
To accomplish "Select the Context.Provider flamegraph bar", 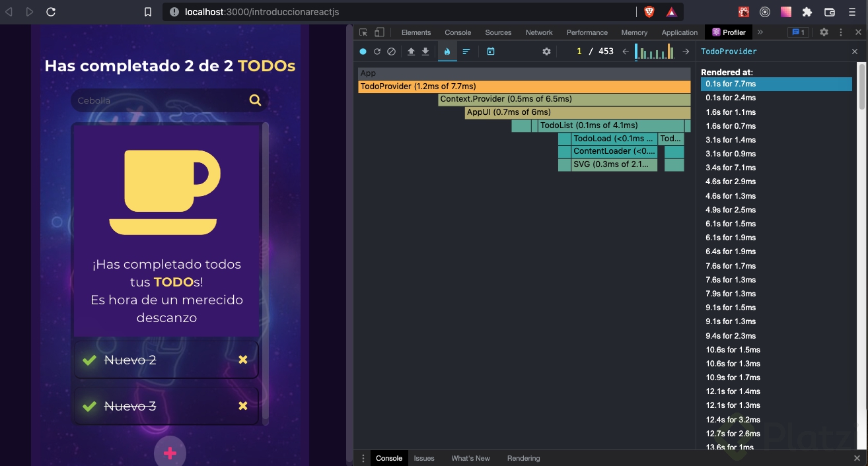I will (x=564, y=99).
